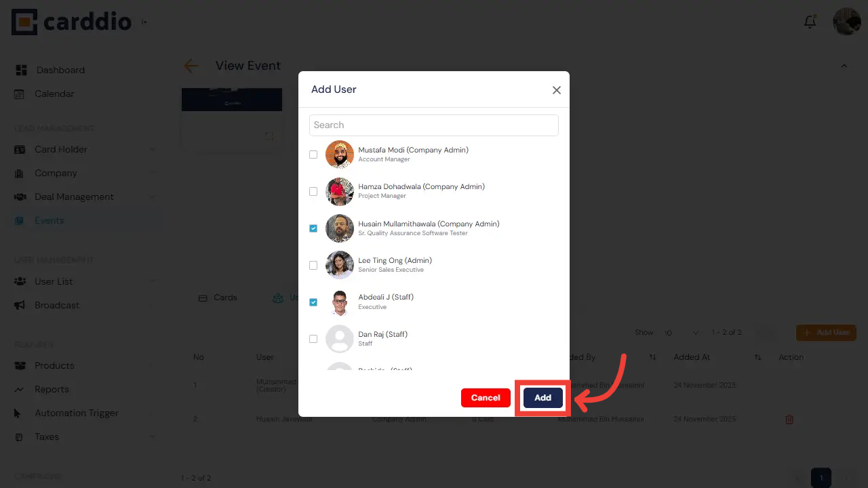
Task: Cancel the Add User dialog
Action: point(486,398)
